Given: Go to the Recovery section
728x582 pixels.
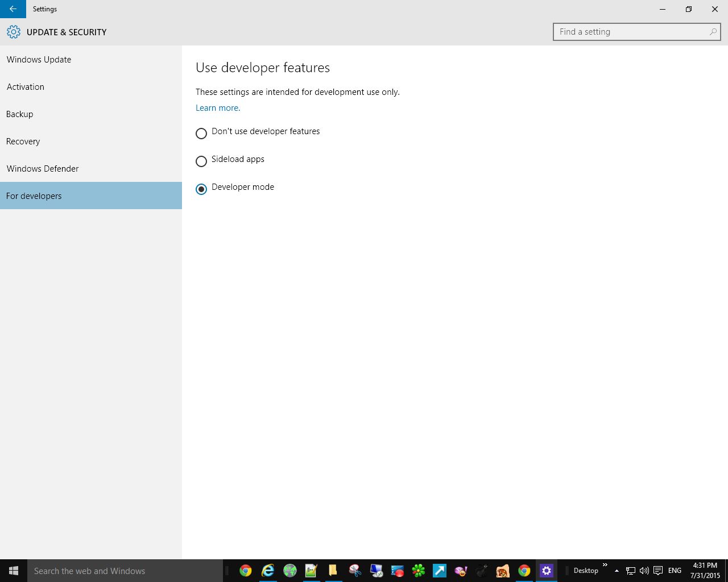Looking at the screenshot, I should point(23,142).
